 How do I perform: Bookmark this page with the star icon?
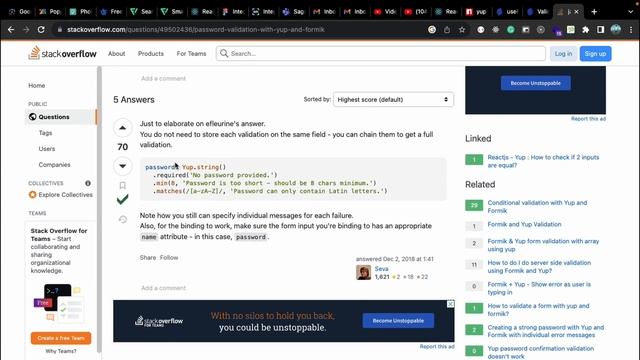[x=462, y=29]
